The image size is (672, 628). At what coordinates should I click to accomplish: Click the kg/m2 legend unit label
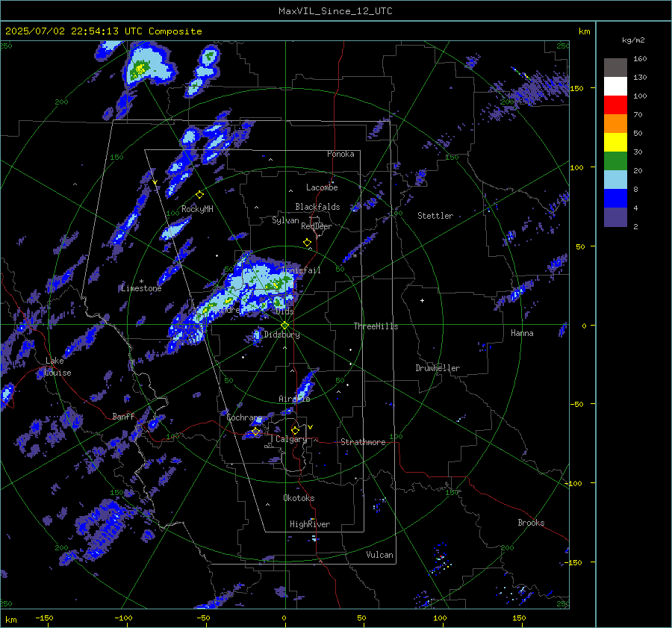pos(633,40)
